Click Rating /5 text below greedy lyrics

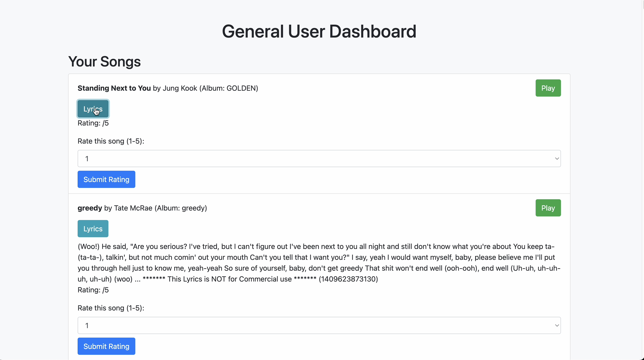pyautogui.click(x=93, y=290)
